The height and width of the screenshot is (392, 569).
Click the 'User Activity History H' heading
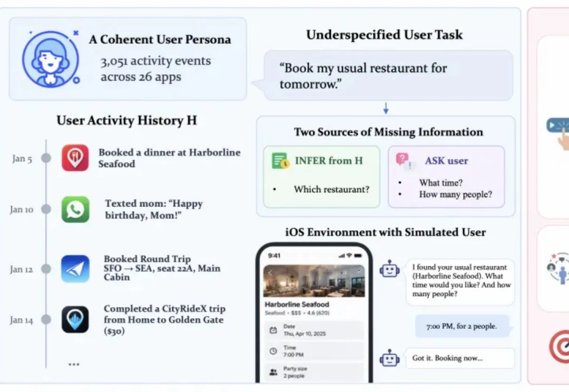click(x=126, y=120)
